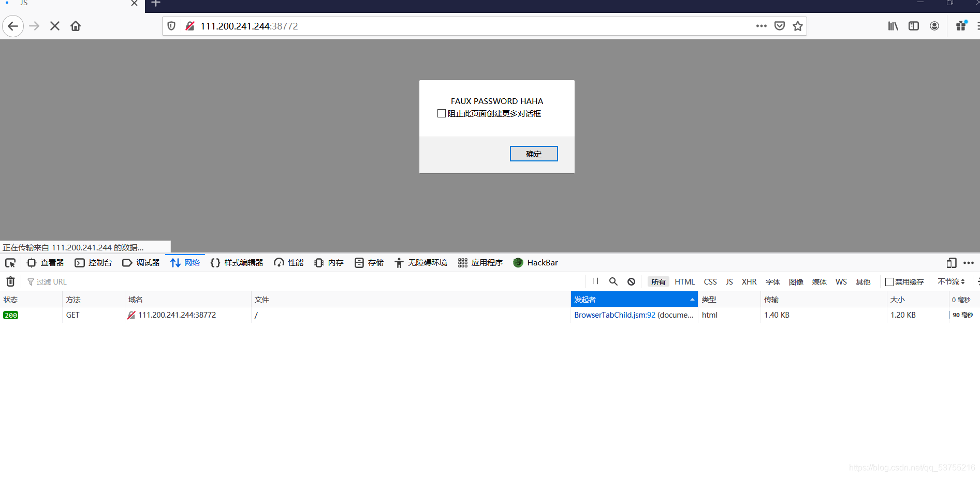Viewport: 980px width, 477px height.
Task: Filter requests by 图像 images
Action: point(796,282)
